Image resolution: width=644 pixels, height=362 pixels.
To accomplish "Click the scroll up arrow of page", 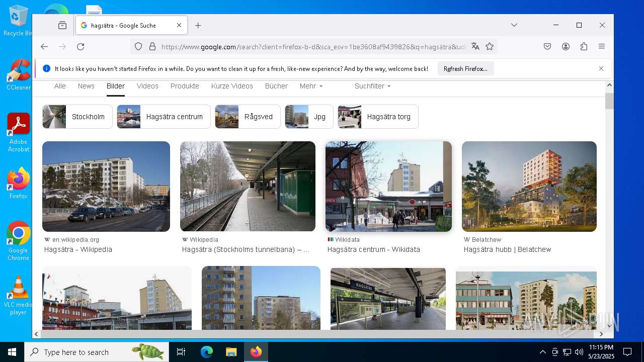I will [609, 85].
